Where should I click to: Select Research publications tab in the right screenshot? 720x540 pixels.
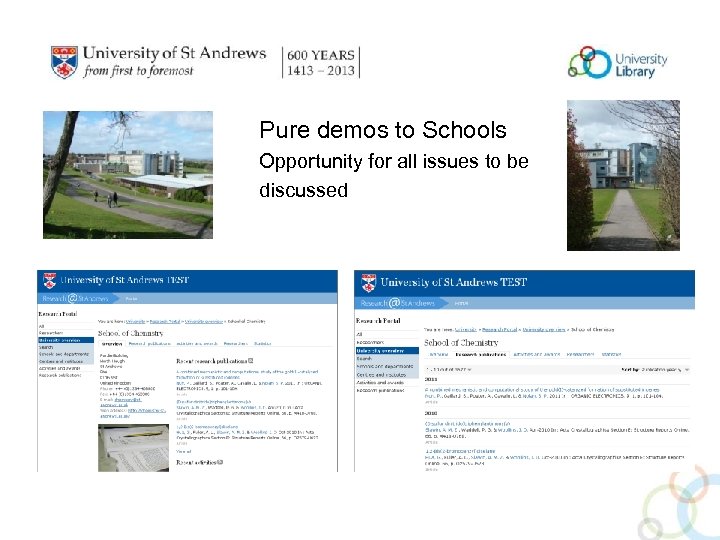point(480,354)
